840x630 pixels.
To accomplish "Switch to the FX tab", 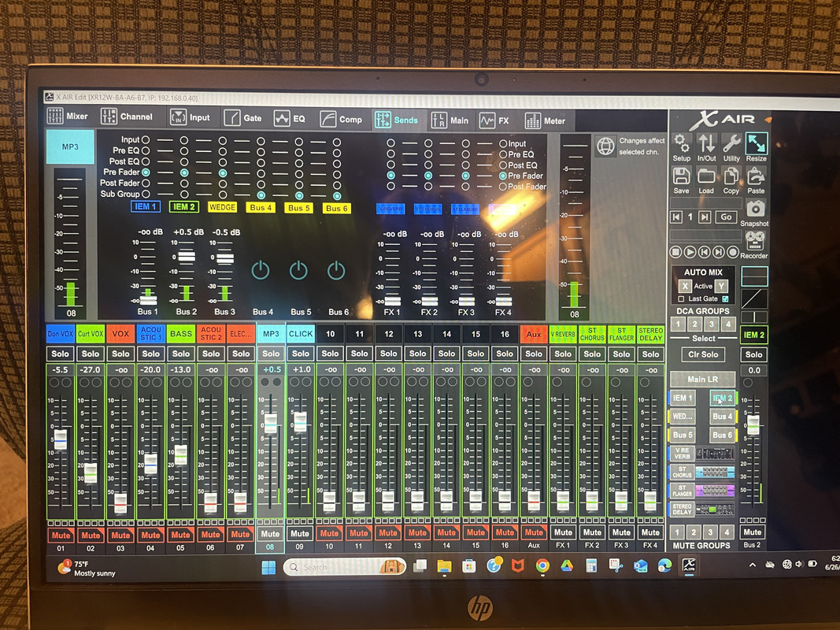I will point(494,121).
